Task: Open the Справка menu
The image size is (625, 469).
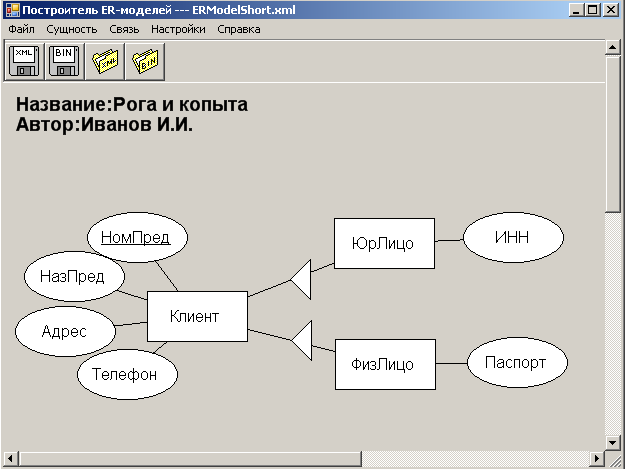Action: [239, 29]
